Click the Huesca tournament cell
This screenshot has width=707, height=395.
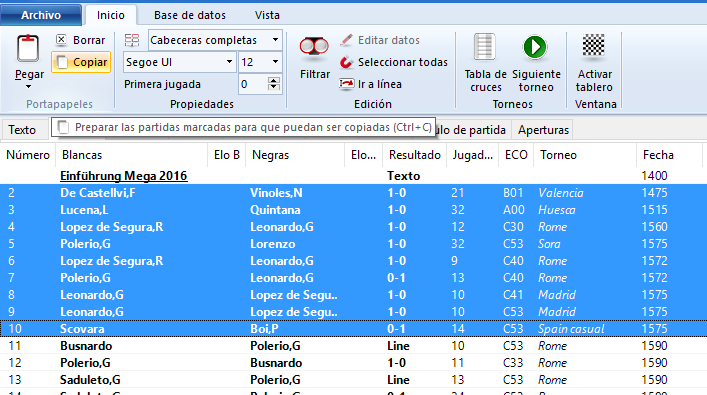tap(556, 210)
